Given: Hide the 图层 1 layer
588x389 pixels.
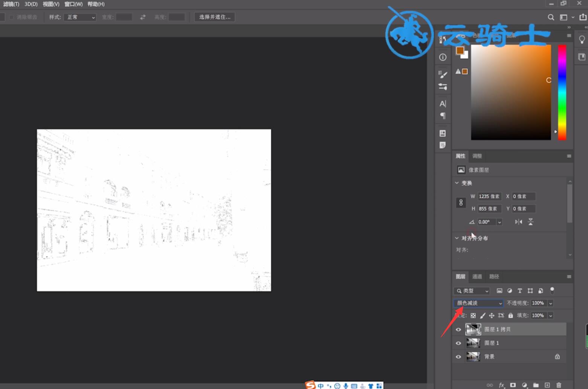Looking at the screenshot, I should point(458,343).
